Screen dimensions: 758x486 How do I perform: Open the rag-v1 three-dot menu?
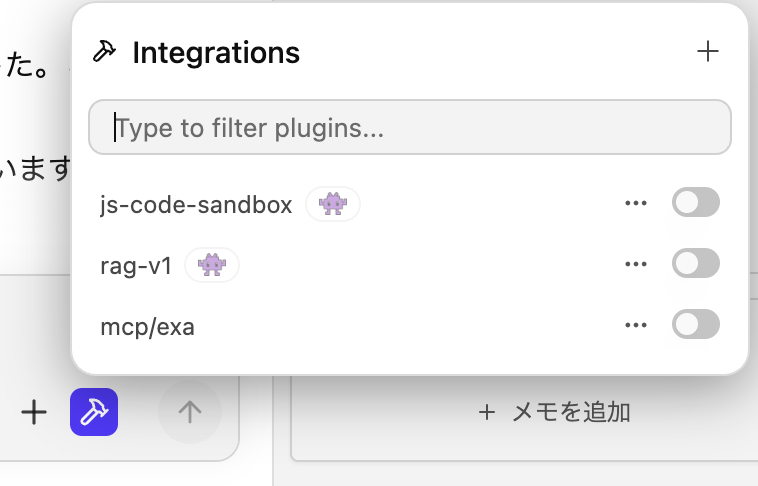pyautogui.click(x=636, y=264)
